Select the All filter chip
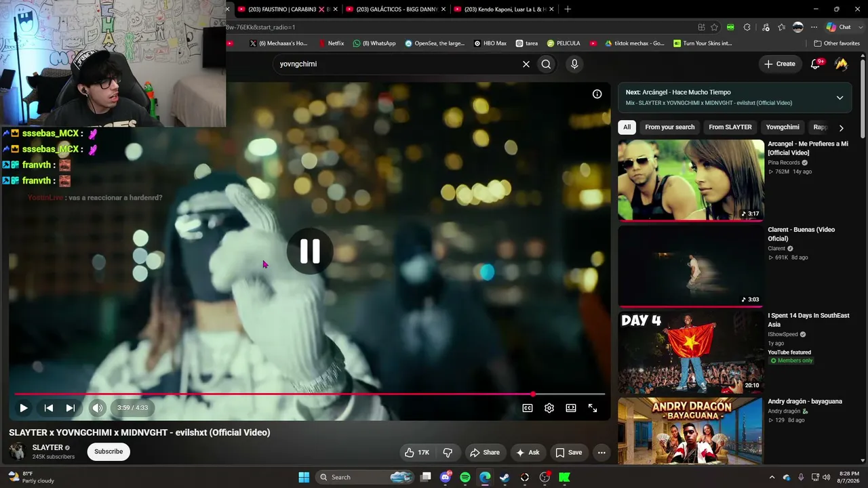Viewport: 868px width, 488px height. 627,127
